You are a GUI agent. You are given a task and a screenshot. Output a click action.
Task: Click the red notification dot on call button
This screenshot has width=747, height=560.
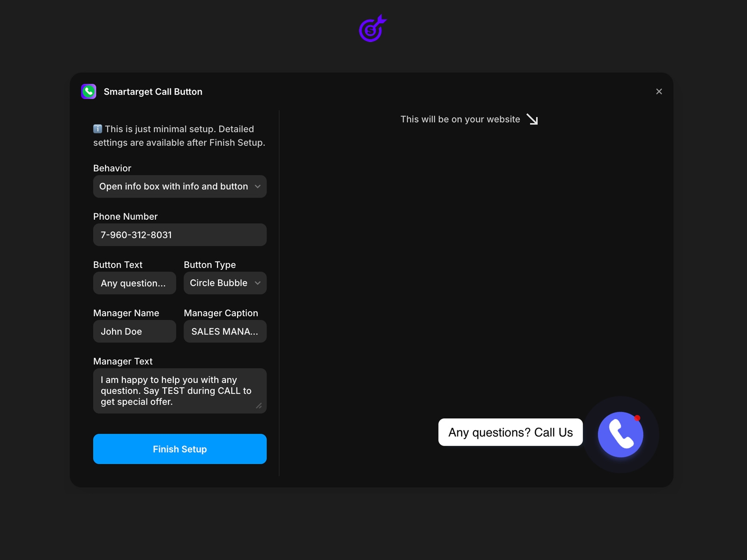coord(637,418)
